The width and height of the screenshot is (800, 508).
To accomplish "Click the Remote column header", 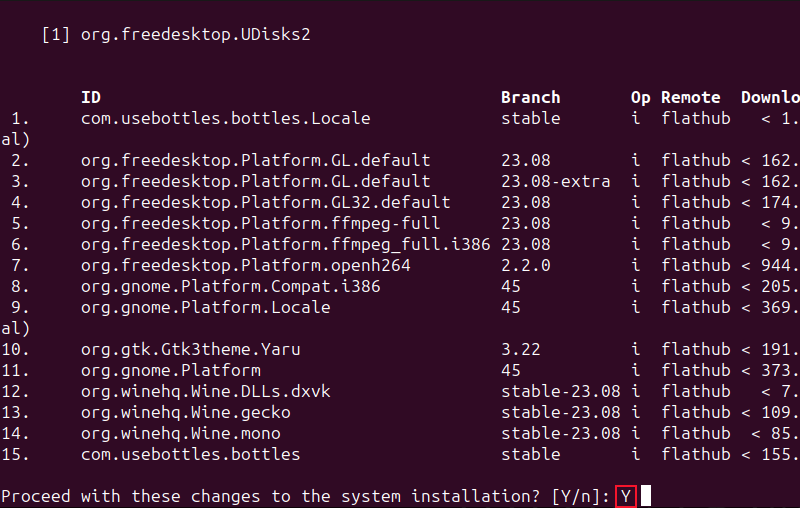I will click(x=690, y=97).
